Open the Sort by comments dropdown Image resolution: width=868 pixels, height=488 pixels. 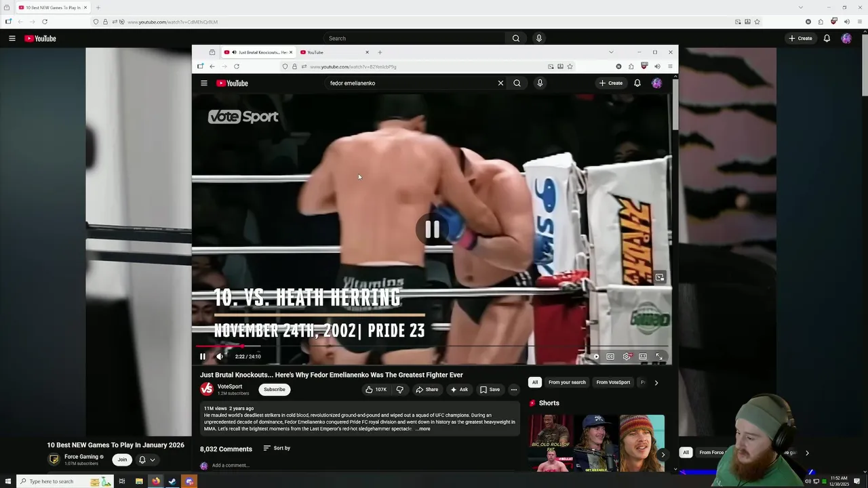pos(277,448)
